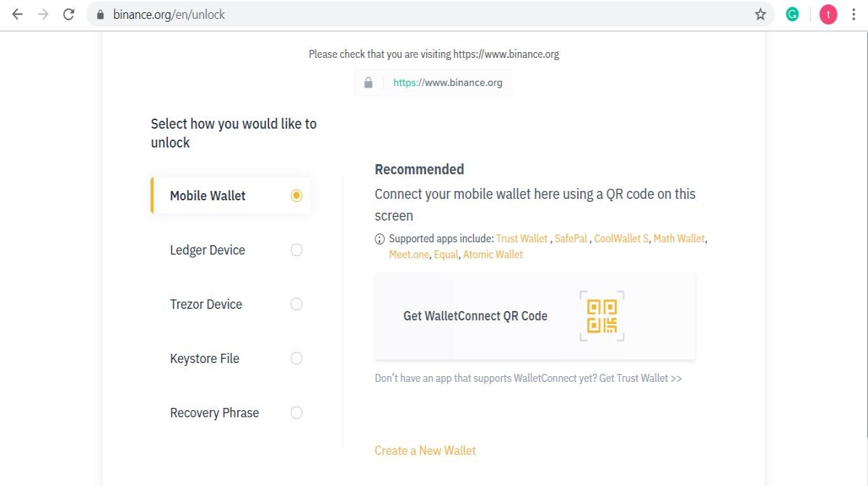Select the Trezor Device radio button
Image resolution: width=868 pixels, height=486 pixels.
(x=297, y=304)
